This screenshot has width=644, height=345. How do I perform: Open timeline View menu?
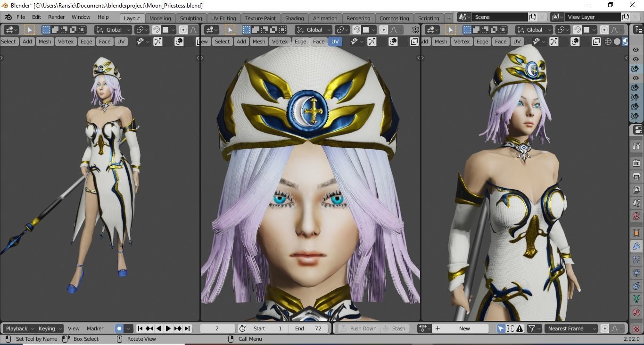coord(74,328)
